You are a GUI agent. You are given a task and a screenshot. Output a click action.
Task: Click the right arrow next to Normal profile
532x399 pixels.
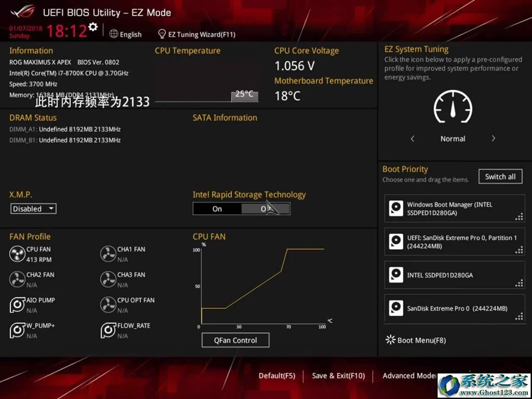pos(493,138)
